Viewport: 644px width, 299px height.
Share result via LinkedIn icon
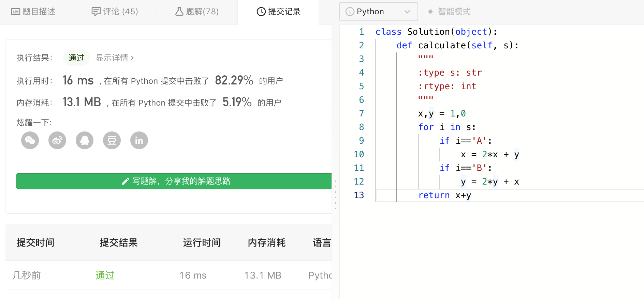coord(139,140)
